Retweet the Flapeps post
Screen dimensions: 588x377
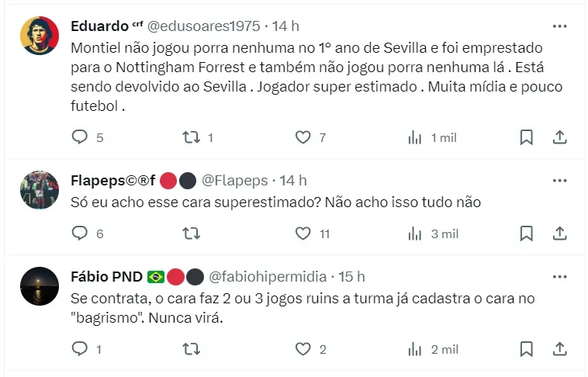click(191, 233)
